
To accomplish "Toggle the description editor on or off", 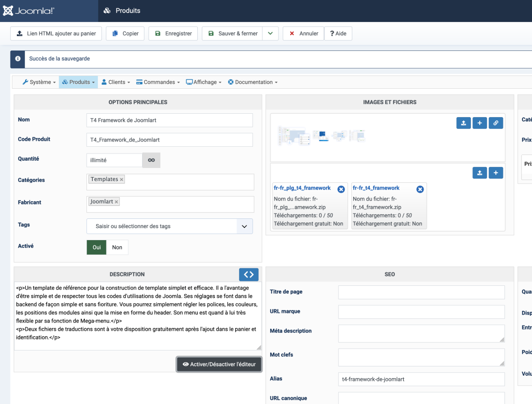I will point(219,364).
